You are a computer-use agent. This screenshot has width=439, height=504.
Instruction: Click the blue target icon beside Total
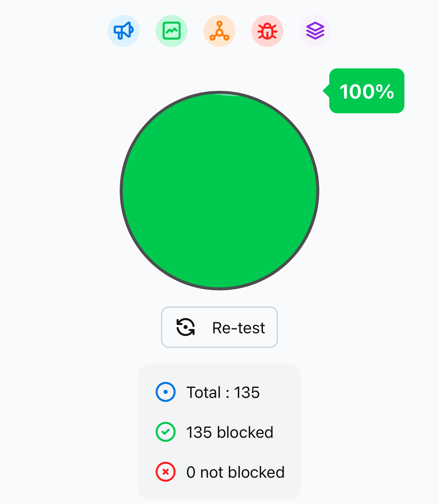(166, 392)
